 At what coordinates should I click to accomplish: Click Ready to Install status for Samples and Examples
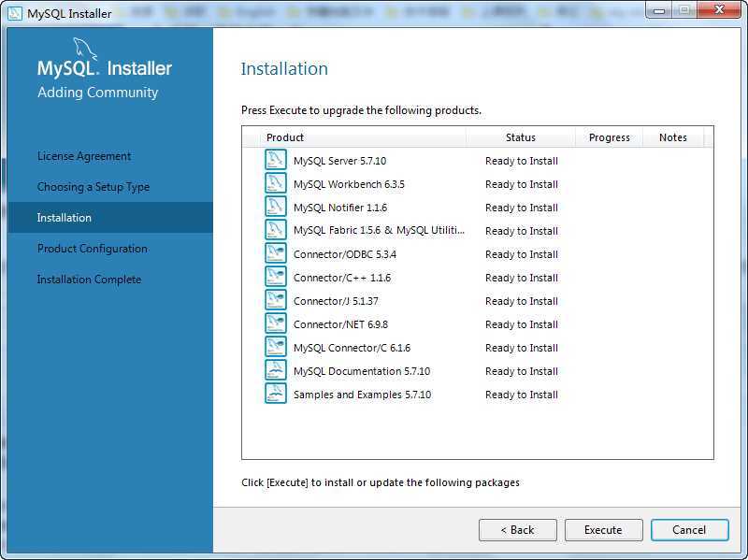pyautogui.click(x=522, y=395)
